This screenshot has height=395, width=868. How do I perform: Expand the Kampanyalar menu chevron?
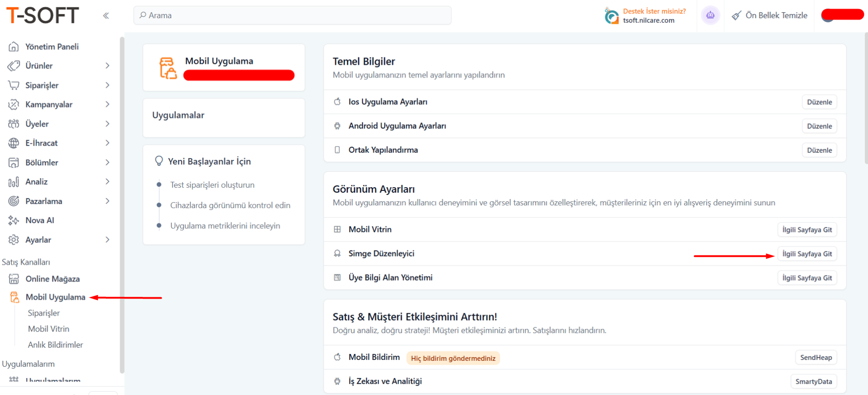click(107, 105)
